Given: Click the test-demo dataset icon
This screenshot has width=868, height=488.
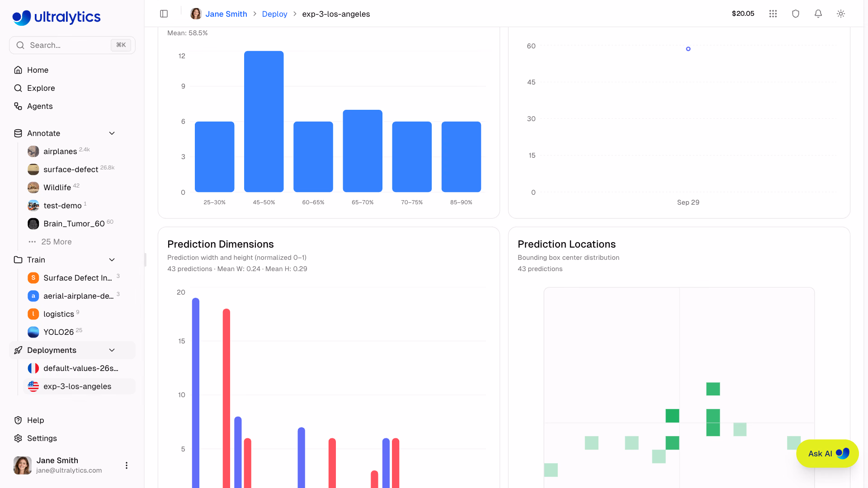Looking at the screenshot, I should (33, 206).
